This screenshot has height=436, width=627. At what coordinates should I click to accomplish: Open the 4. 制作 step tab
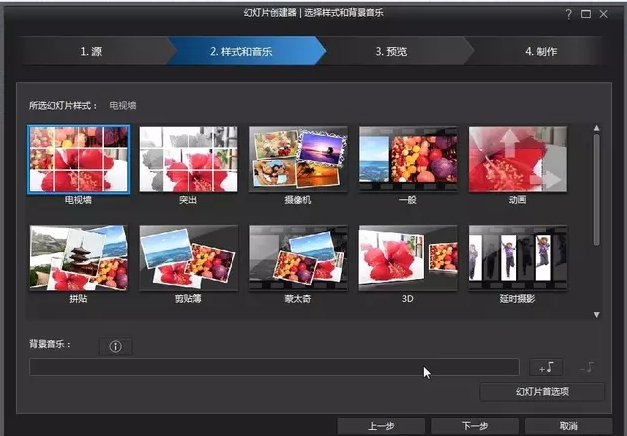[541, 51]
